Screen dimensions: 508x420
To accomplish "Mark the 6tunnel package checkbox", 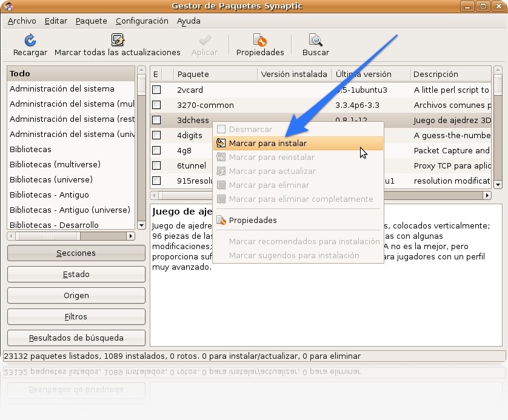I will pos(156,165).
